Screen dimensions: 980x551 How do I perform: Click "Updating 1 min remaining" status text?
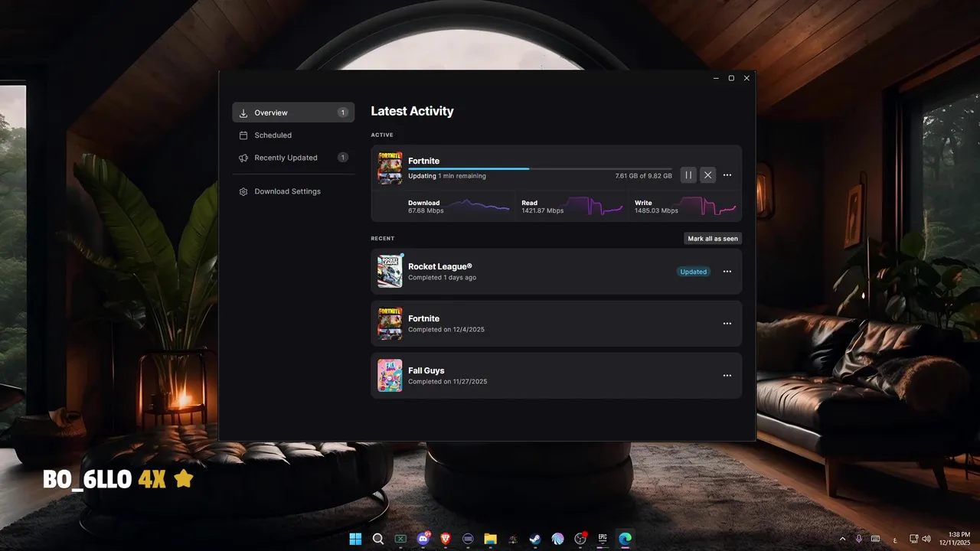coord(447,176)
